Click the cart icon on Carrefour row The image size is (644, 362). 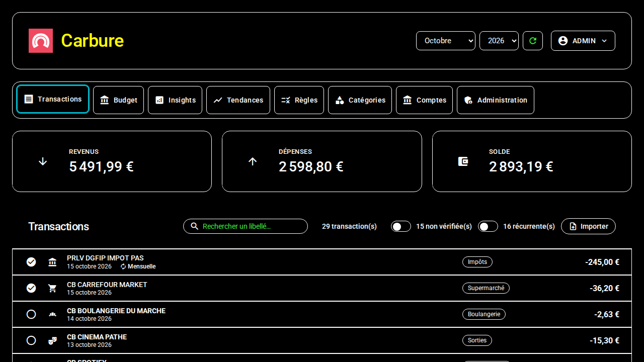point(52,288)
